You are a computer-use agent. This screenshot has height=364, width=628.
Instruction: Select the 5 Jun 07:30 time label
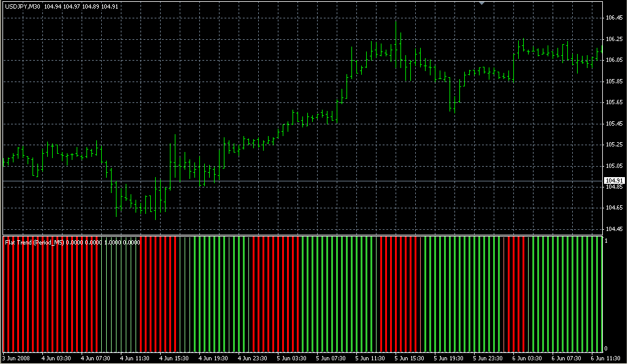(x=331, y=358)
